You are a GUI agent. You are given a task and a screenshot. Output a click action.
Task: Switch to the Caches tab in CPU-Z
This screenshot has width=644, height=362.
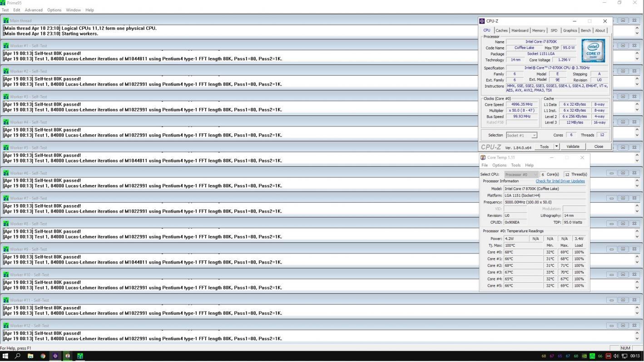pyautogui.click(x=501, y=30)
